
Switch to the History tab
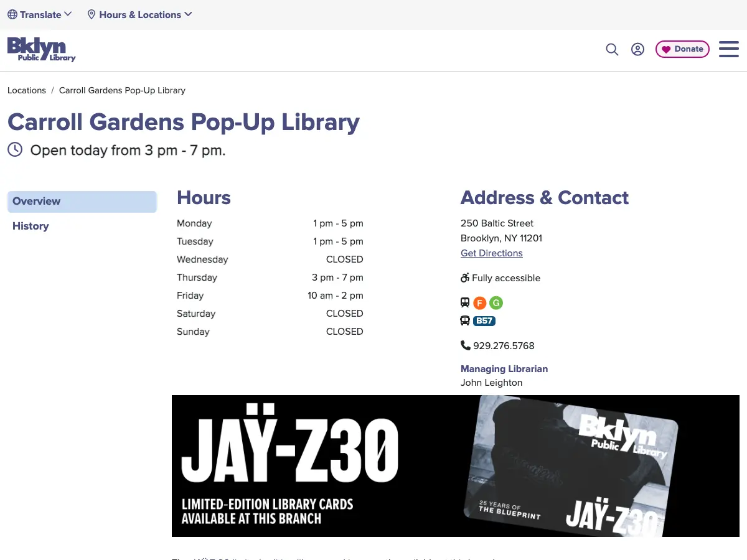coord(31,226)
